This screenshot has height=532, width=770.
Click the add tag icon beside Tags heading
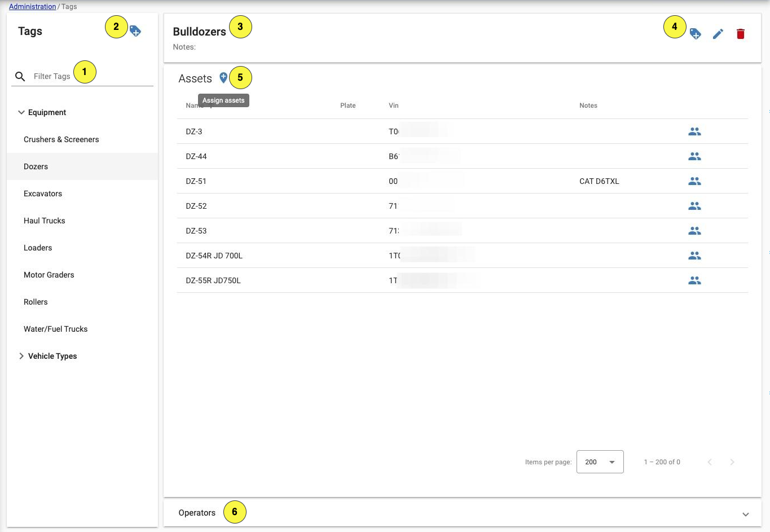tap(135, 31)
